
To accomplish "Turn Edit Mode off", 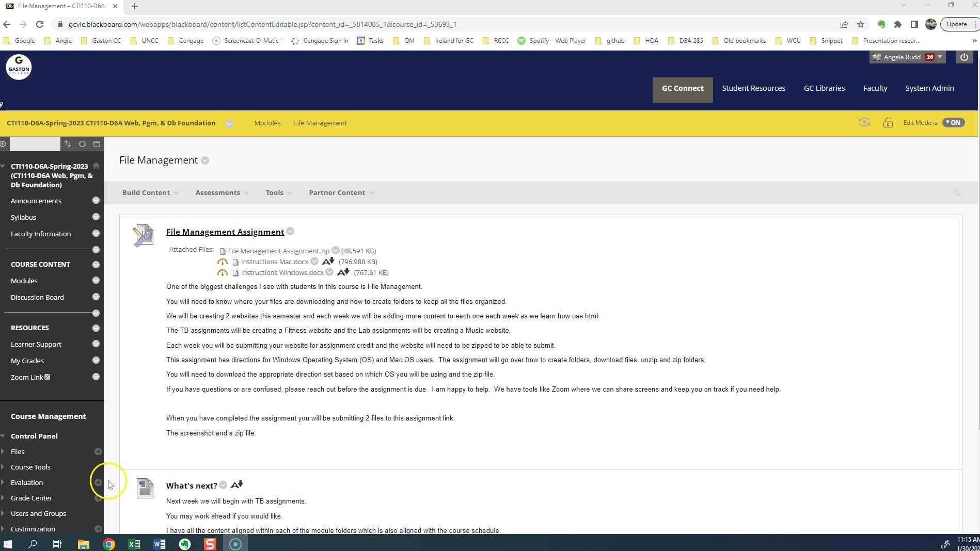I will [x=953, y=122].
